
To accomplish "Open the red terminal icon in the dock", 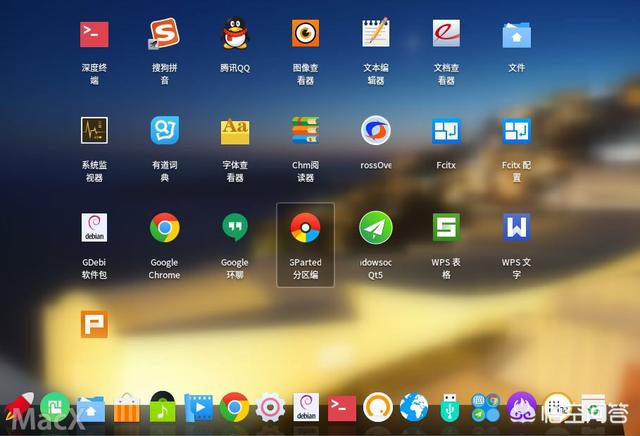I will click(x=342, y=408).
